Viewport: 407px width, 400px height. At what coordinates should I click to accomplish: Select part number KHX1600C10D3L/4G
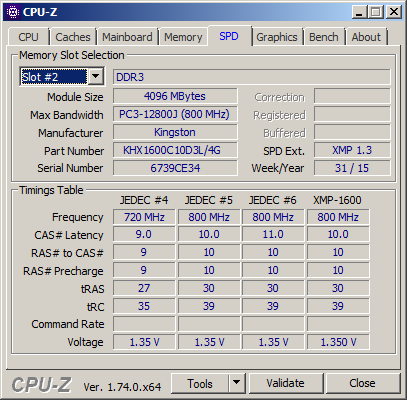click(175, 150)
